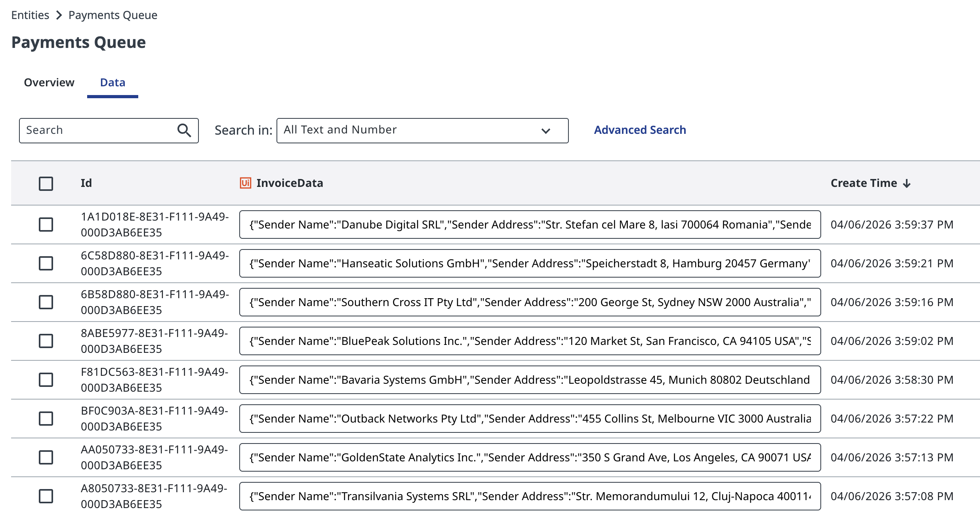Click create time 04/06/2026 3:57:08 PM
This screenshot has width=980, height=514.
(892, 496)
